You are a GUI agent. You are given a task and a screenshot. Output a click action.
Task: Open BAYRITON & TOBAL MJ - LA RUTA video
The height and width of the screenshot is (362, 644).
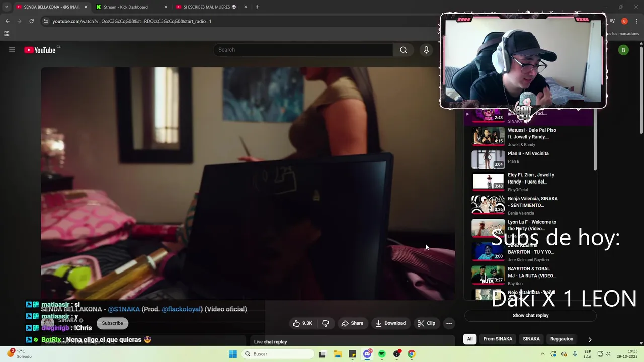click(x=528, y=276)
